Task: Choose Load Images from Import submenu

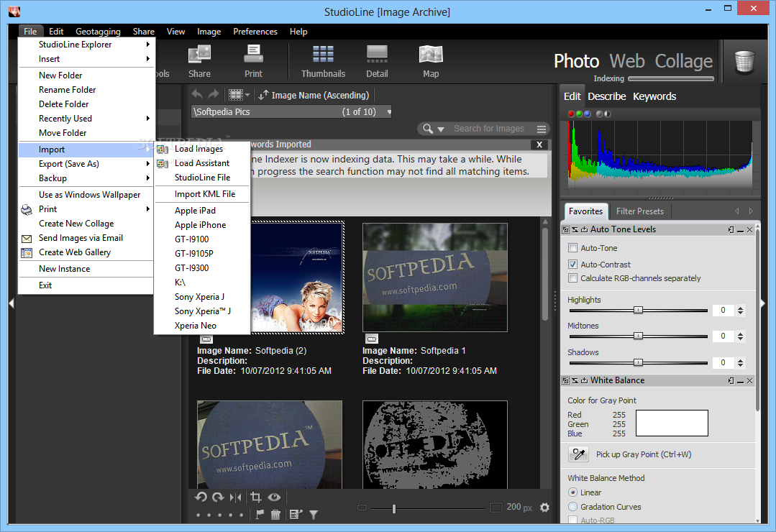Action: click(202, 149)
